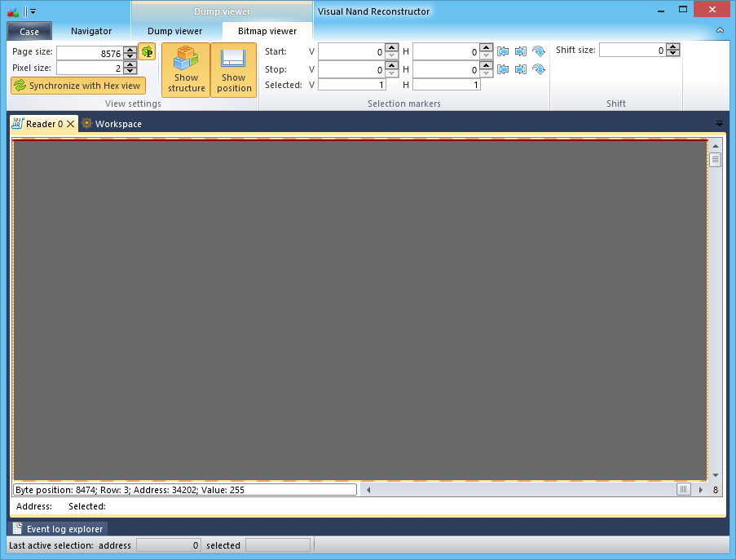Click the Byte position status field
Screen dimensions: 736x560
(x=185, y=490)
